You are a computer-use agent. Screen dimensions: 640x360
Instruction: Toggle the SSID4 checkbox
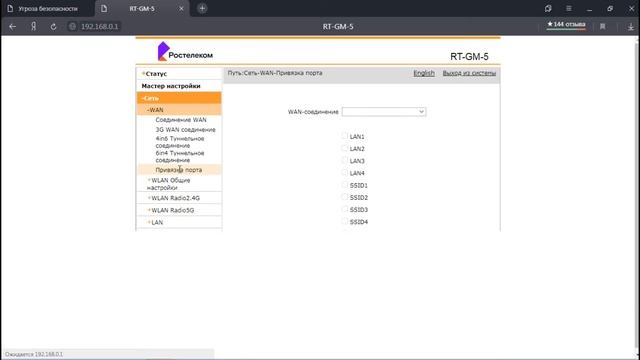[x=344, y=222]
